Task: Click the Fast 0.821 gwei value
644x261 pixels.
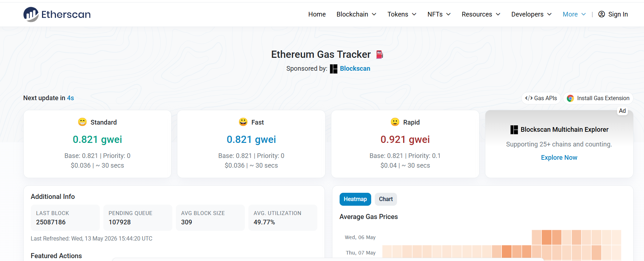Action: [x=251, y=139]
